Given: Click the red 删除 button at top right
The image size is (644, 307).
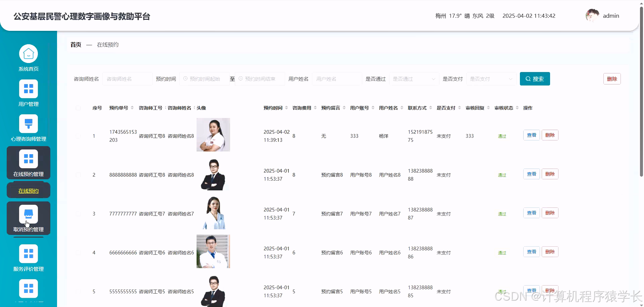Looking at the screenshot, I should 612,79.
